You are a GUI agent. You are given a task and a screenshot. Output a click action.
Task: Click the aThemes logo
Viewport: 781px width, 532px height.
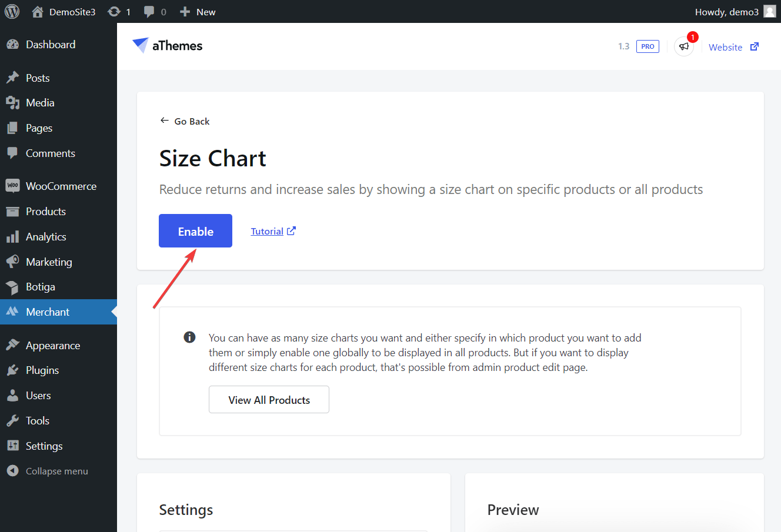pos(168,46)
